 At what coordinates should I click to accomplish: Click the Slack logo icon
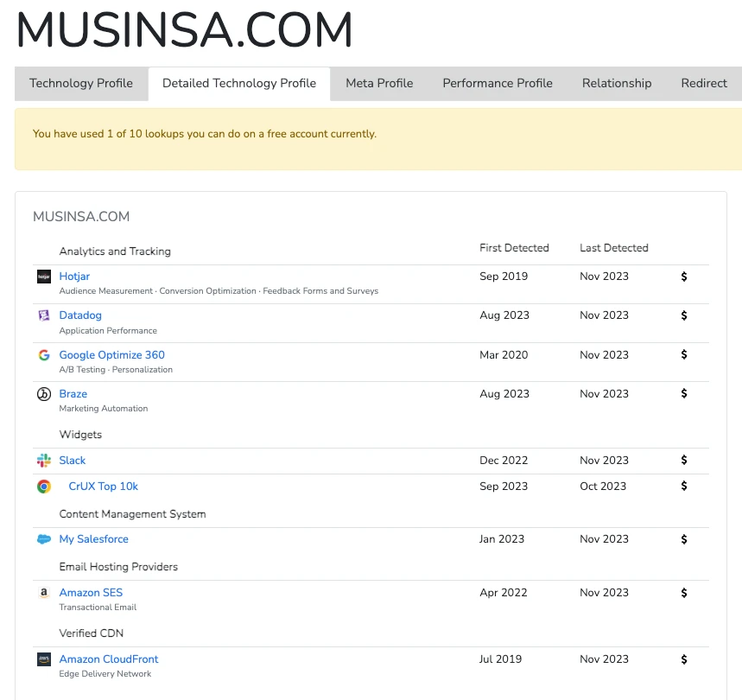tap(44, 461)
